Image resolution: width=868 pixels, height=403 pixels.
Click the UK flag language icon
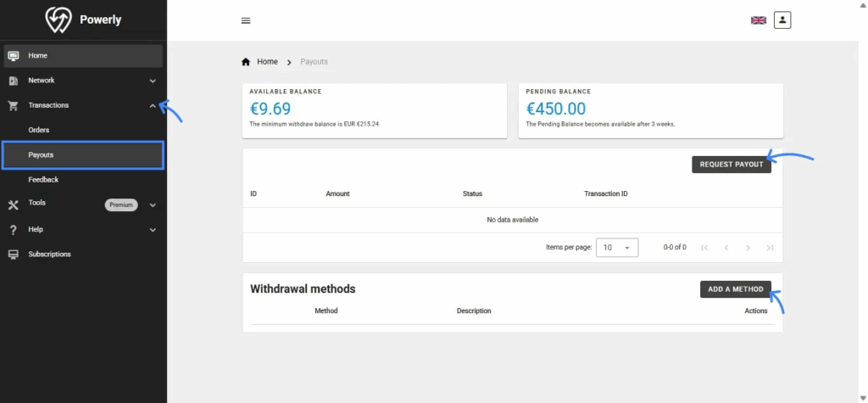(x=758, y=20)
